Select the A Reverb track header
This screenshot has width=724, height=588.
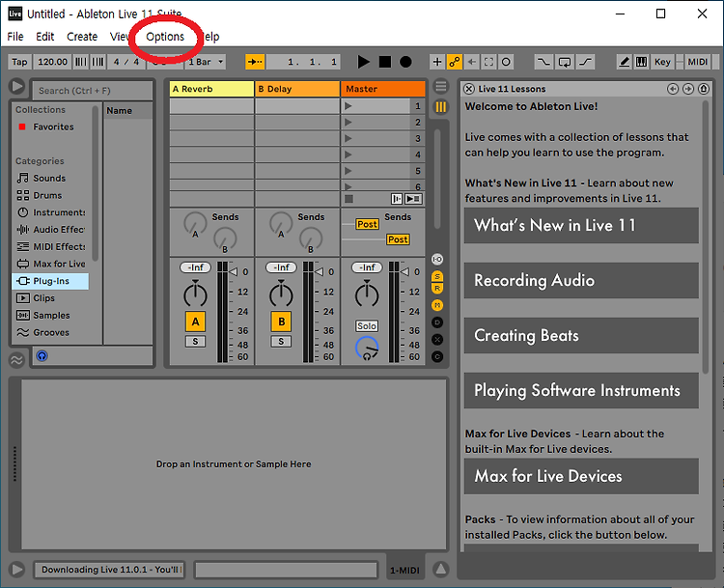[211, 89]
